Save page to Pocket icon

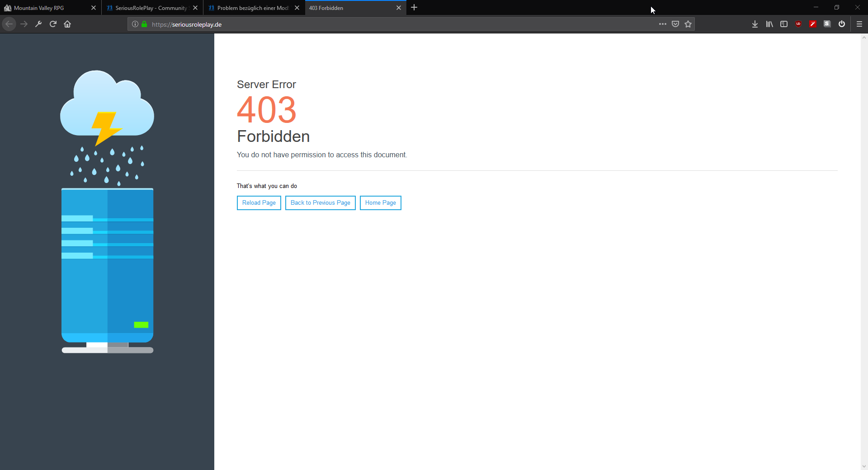(x=675, y=24)
